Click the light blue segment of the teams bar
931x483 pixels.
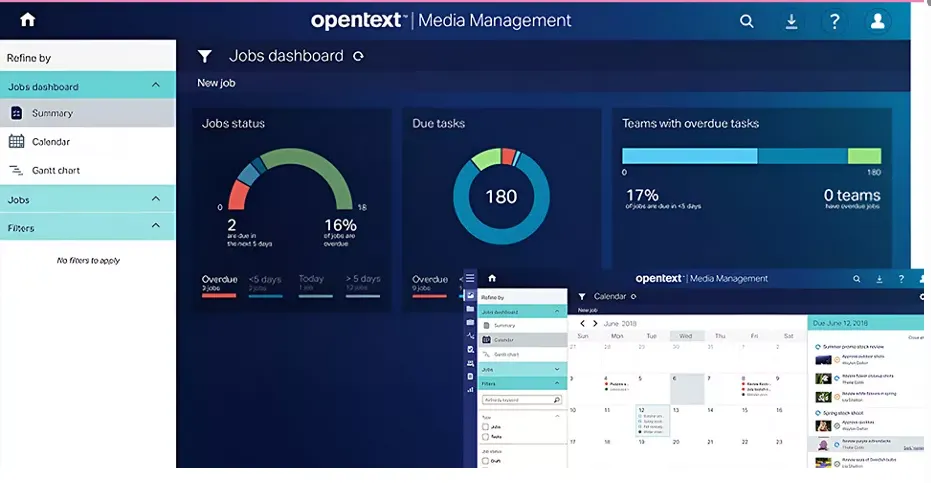(x=689, y=156)
